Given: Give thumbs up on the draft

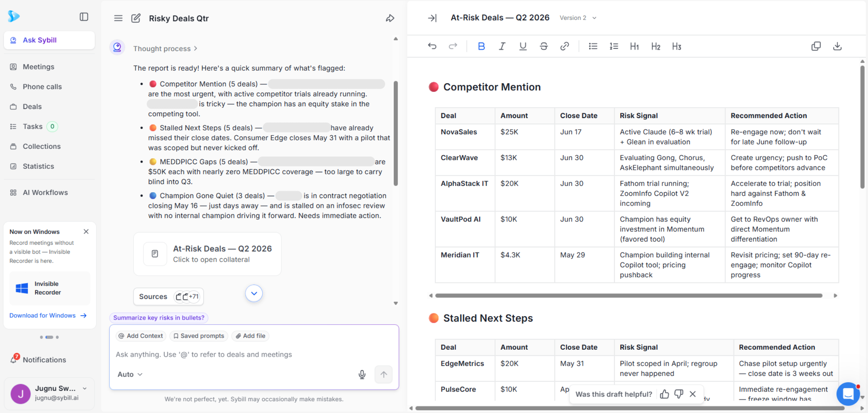Looking at the screenshot, I should coord(664,394).
